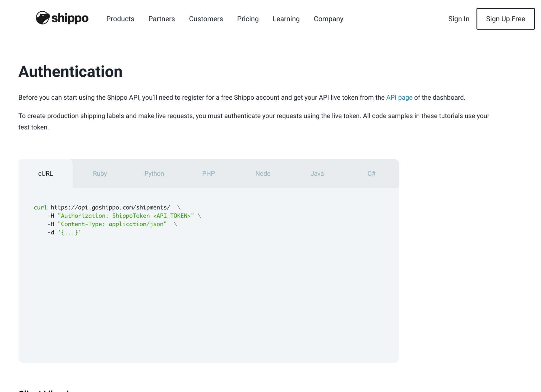
Task: Click Sign In link
Action: (x=458, y=19)
